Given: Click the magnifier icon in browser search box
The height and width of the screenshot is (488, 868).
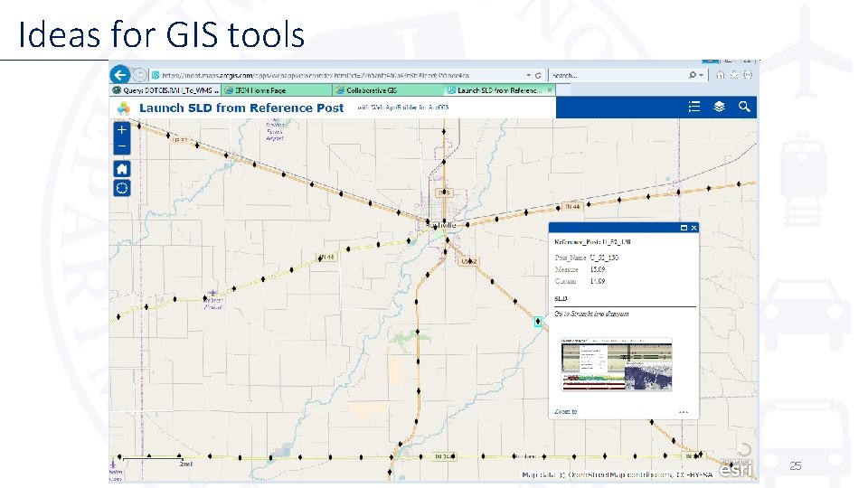Looking at the screenshot, I should [692, 75].
